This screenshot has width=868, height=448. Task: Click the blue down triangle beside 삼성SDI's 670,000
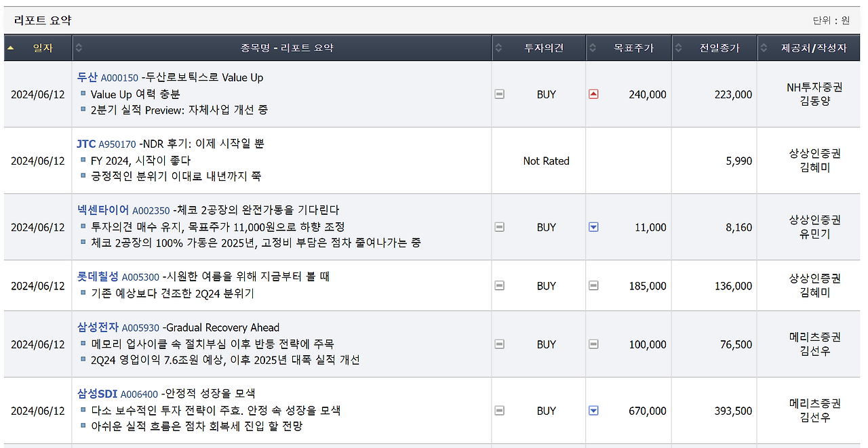[x=593, y=411]
